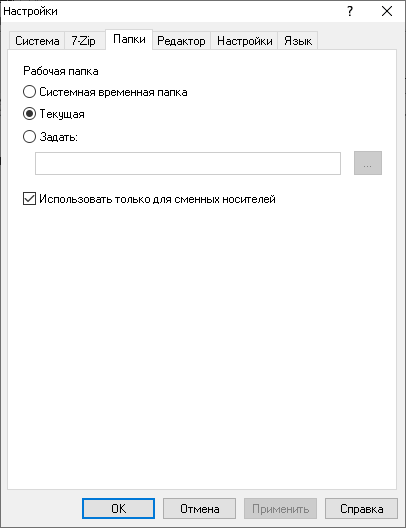Close the Настройки dialog with X
406x528 pixels.
coord(387,11)
